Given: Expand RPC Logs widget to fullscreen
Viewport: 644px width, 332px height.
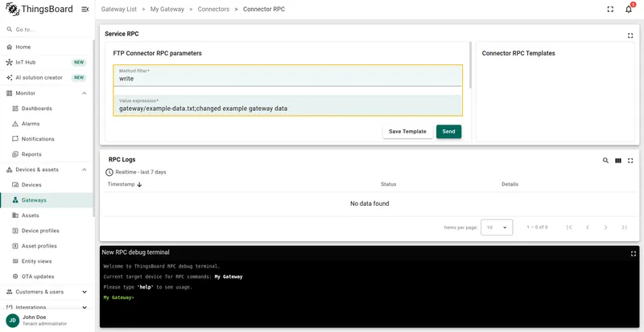Looking at the screenshot, I should coord(630,161).
